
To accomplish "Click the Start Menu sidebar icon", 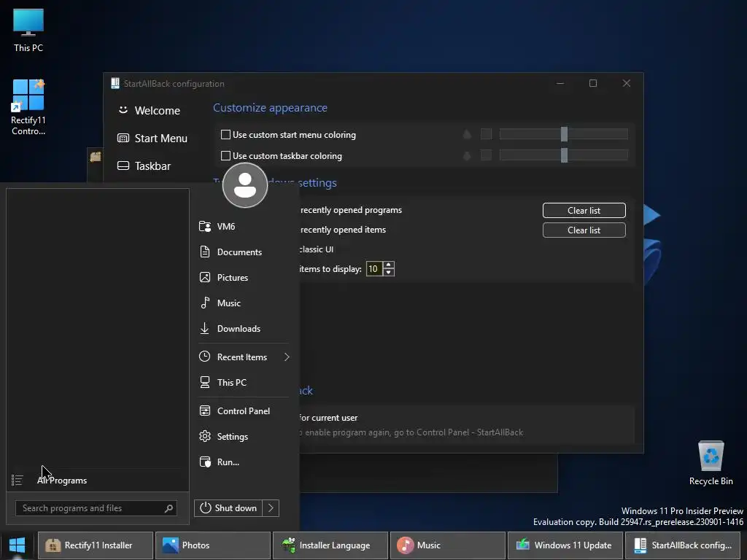I will (123, 138).
